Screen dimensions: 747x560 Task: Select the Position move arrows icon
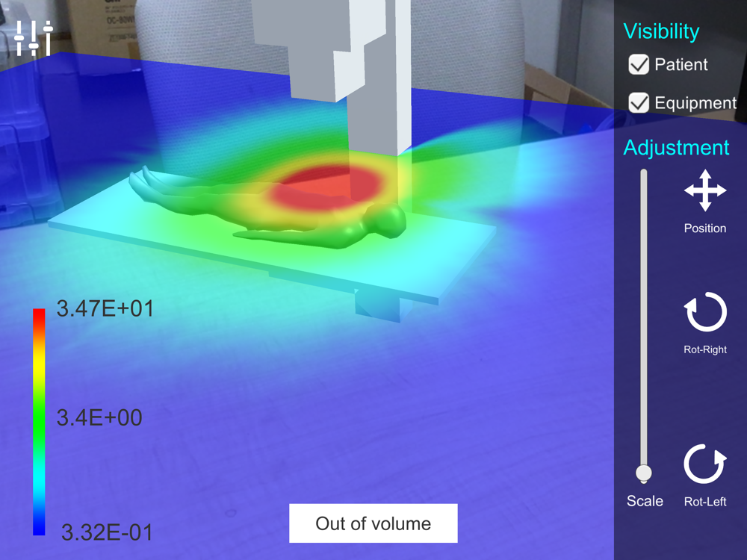coord(705,190)
